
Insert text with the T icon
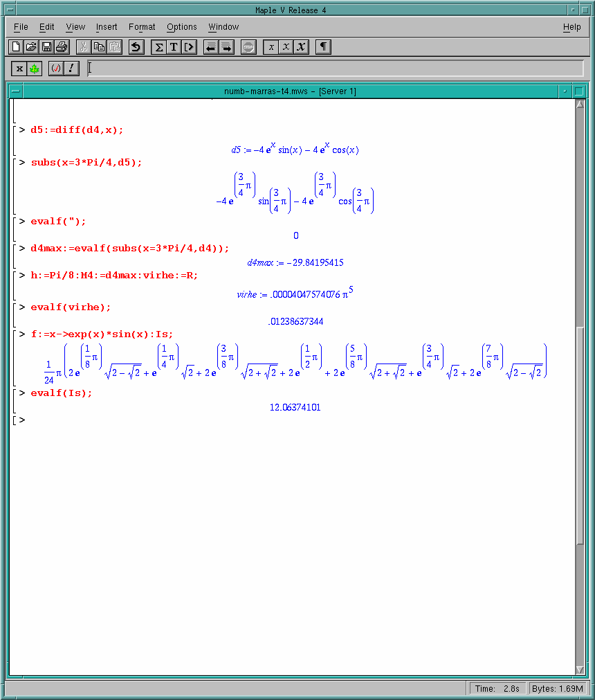click(174, 47)
